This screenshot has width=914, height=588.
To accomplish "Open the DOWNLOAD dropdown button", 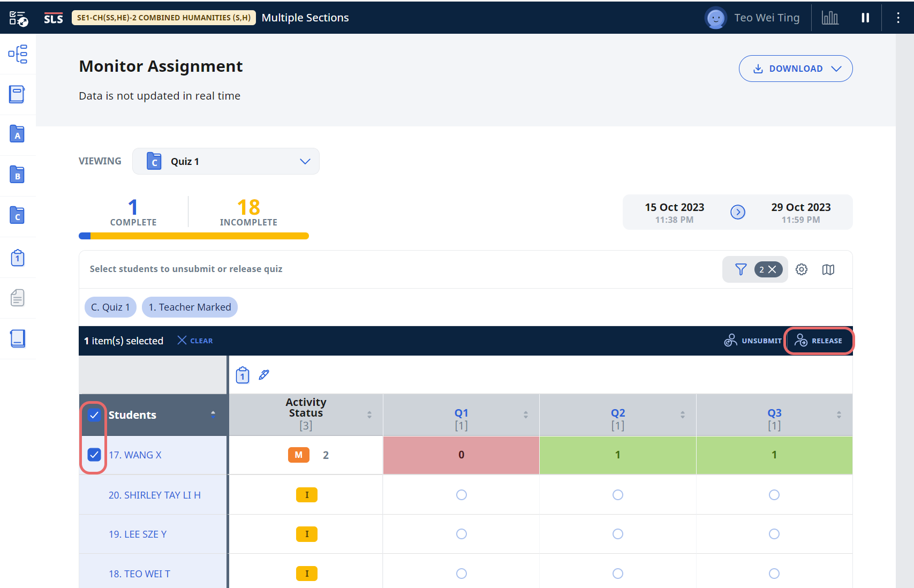I will (795, 69).
